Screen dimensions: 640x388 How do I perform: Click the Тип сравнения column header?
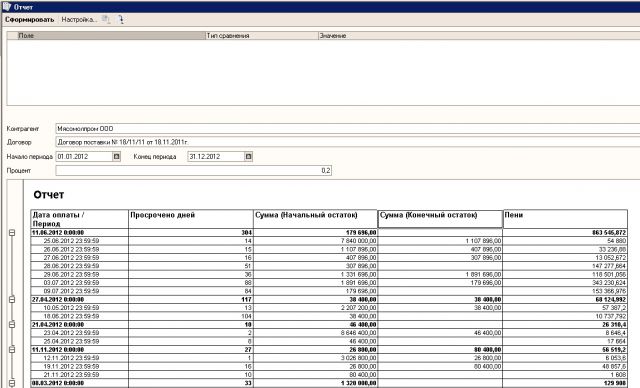coord(262,35)
